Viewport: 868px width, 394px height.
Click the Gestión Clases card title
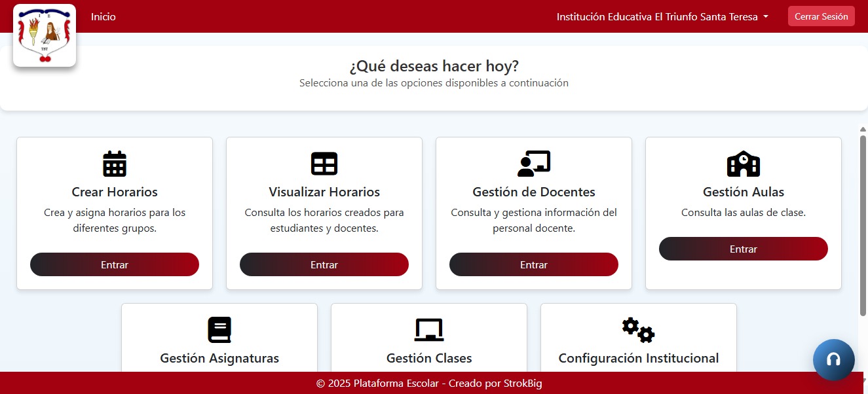pos(428,358)
